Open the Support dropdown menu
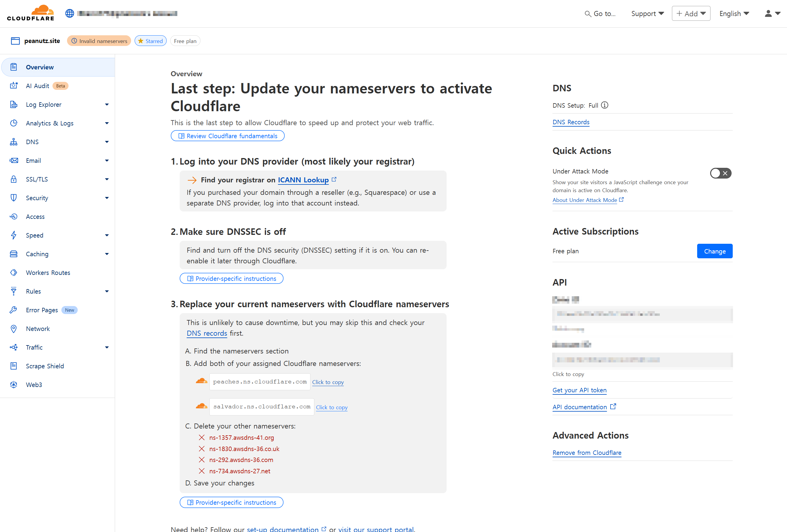 [647, 14]
